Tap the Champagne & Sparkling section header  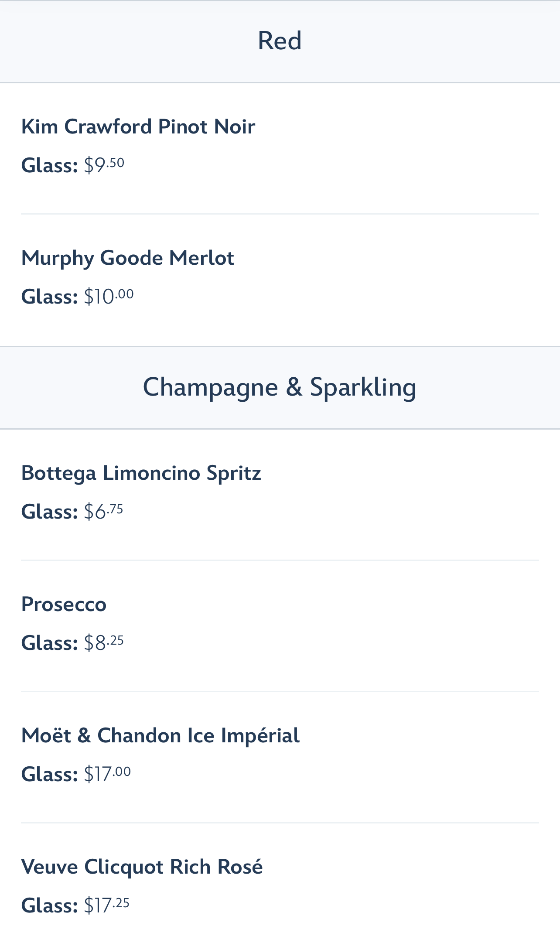pyautogui.click(x=280, y=387)
